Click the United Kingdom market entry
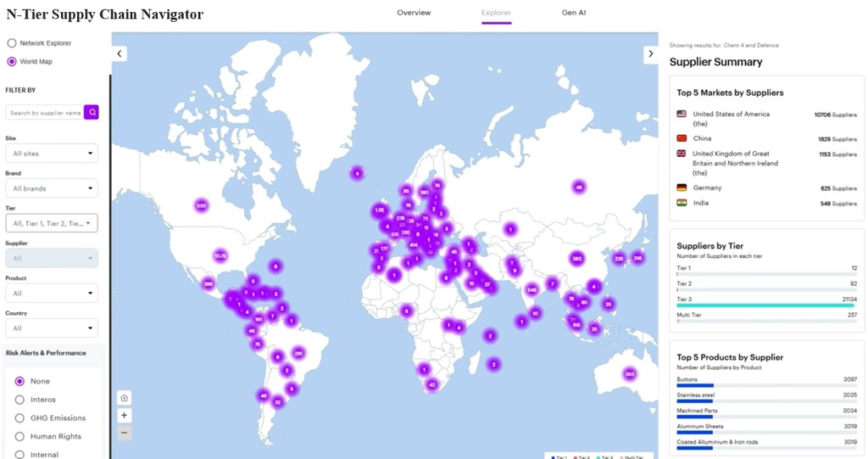Image resolution: width=868 pixels, height=459 pixels. [x=766, y=163]
